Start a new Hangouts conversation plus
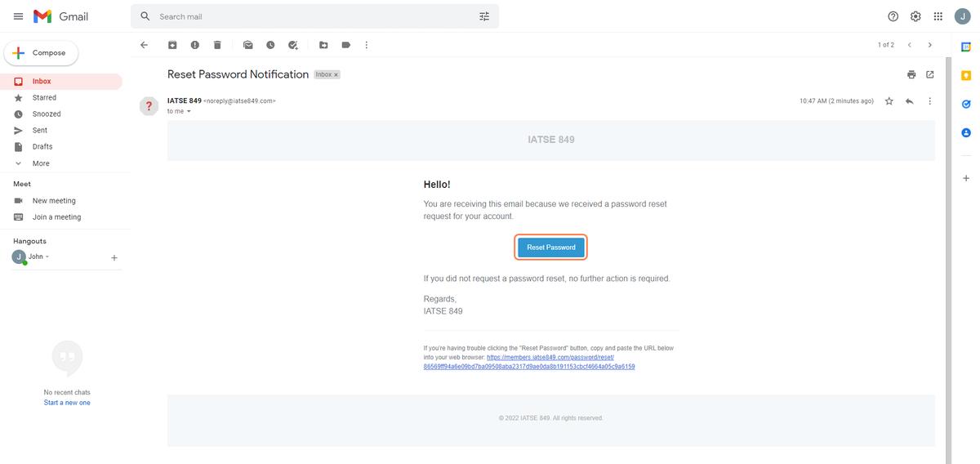Screen dimensions: 980x464 click(114, 258)
